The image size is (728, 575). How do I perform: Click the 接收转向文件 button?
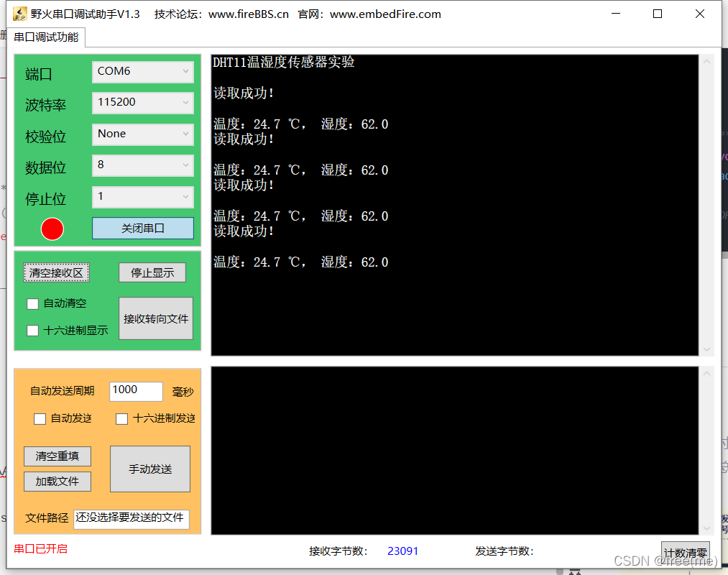tap(156, 318)
